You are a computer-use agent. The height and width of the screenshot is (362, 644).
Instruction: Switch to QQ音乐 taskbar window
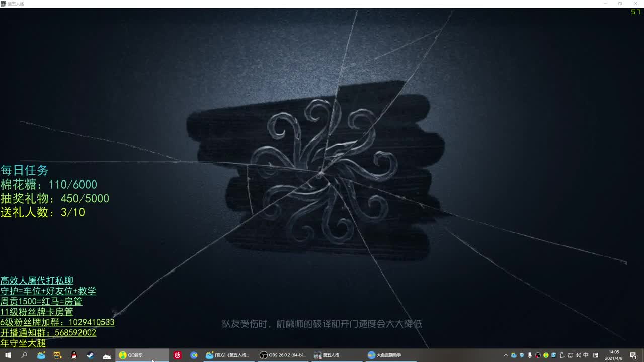(142, 355)
